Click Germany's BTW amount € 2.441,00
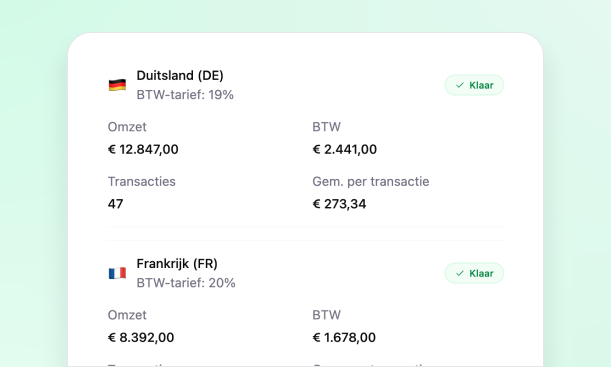Image resolution: width=611 pixels, height=367 pixels. (344, 149)
